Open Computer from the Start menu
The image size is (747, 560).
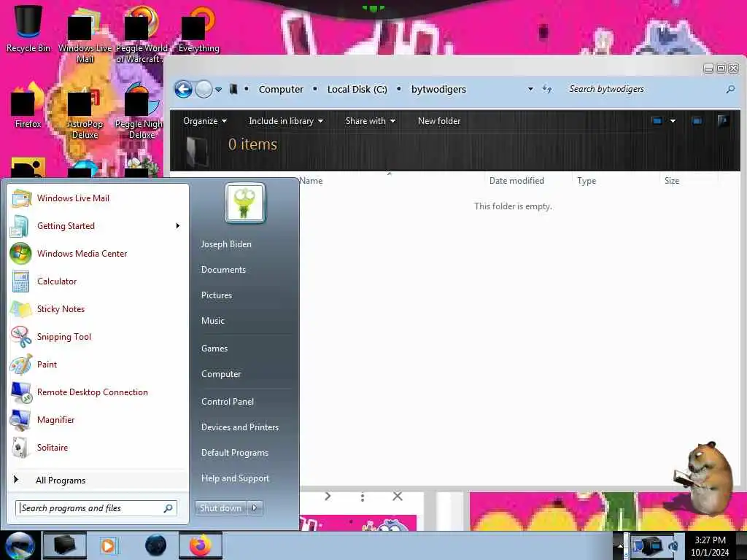coord(221,374)
